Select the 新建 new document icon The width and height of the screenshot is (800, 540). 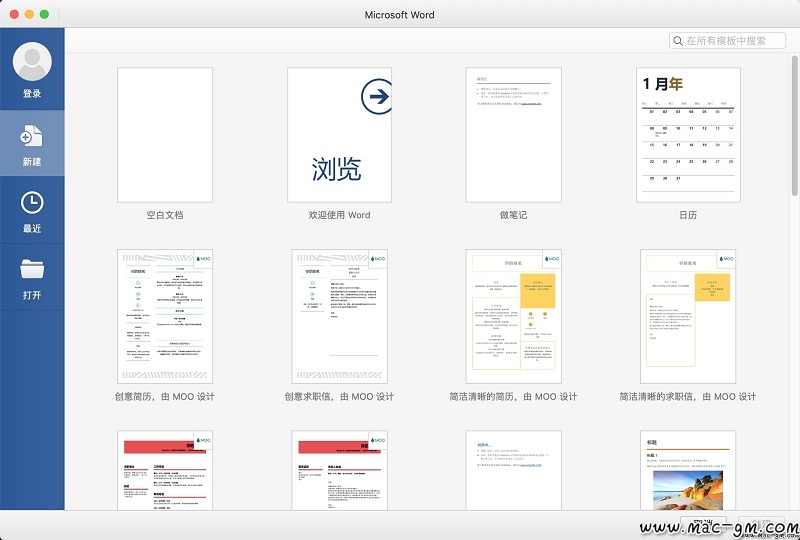(x=32, y=136)
